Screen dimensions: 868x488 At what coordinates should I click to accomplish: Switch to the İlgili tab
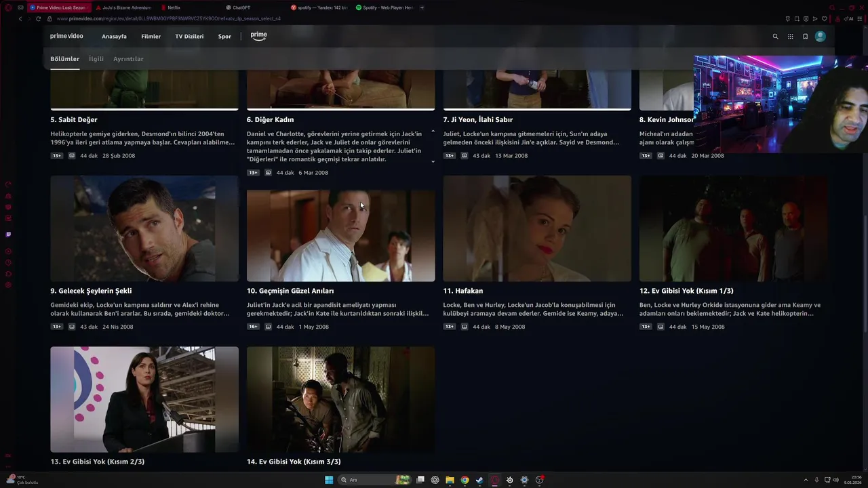coord(96,59)
